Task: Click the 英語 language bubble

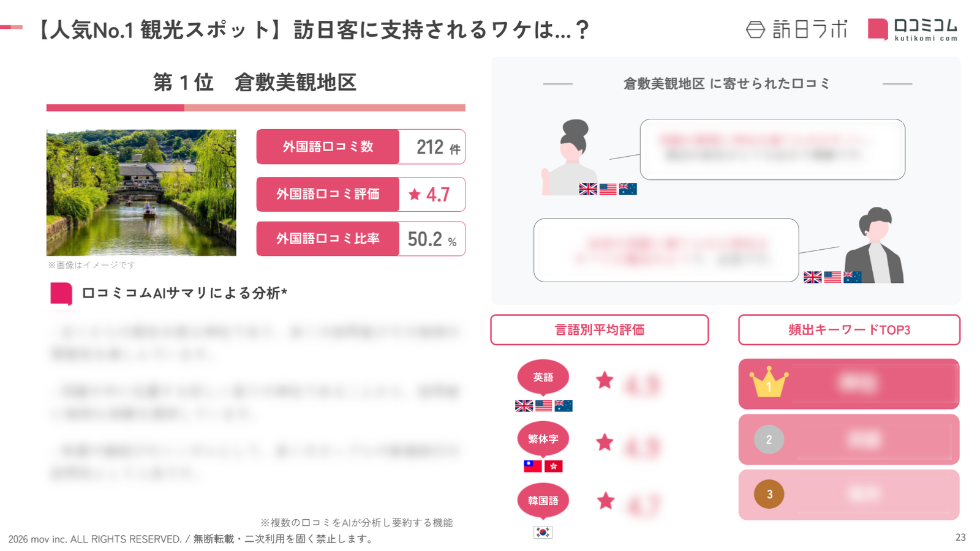Action: click(543, 377)
